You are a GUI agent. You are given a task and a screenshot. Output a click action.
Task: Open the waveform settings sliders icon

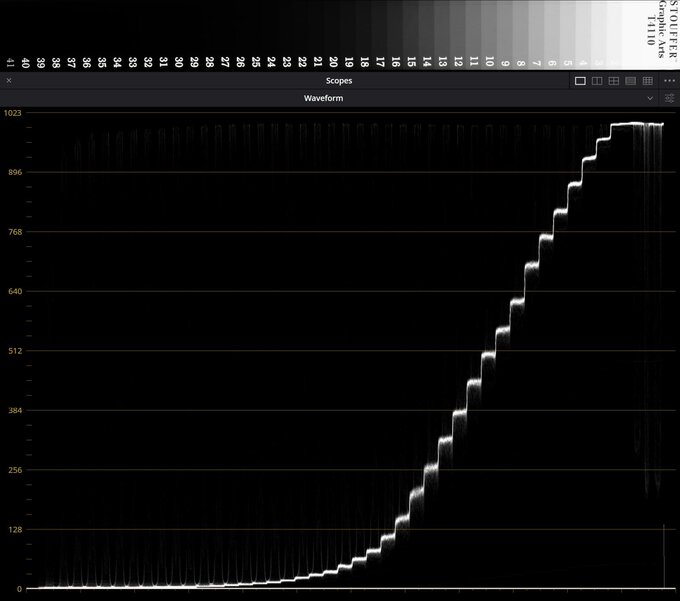pos(669,98)
